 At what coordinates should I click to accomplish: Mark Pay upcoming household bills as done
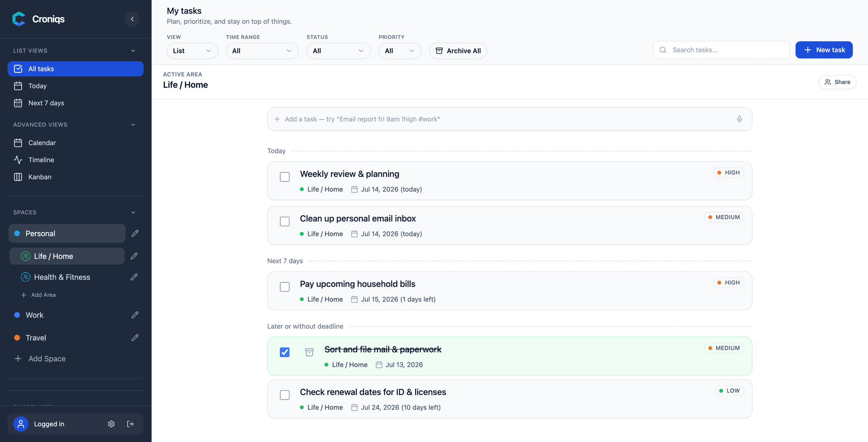pyautogui.click(x=285, y=287)
